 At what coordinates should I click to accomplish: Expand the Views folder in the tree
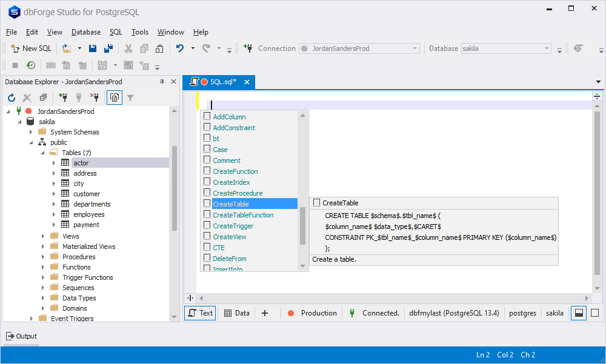pyautogui.click(x=43, y=236)
